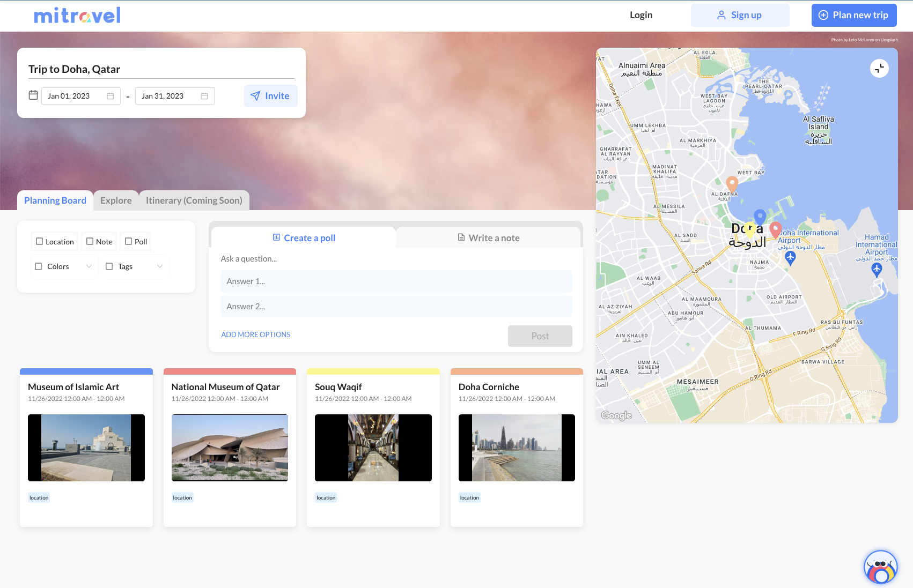Click calendar icon in end date field

[204, 96]
